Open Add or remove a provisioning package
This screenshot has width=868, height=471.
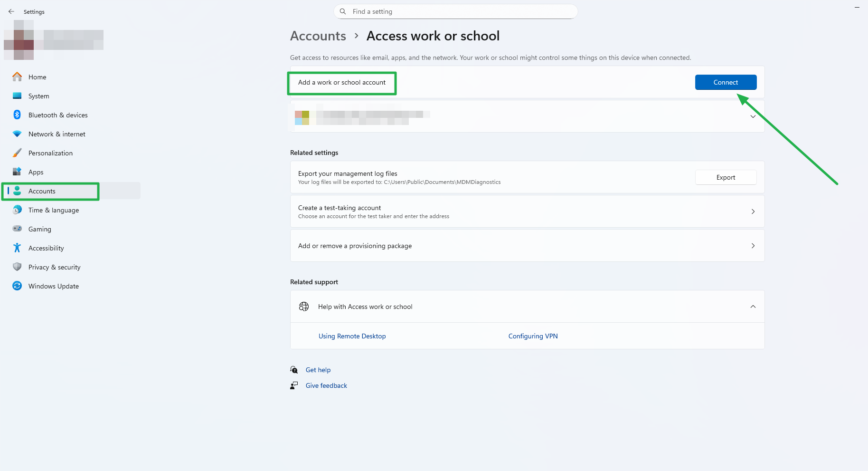pyautogui.click(x=527, y=246)
